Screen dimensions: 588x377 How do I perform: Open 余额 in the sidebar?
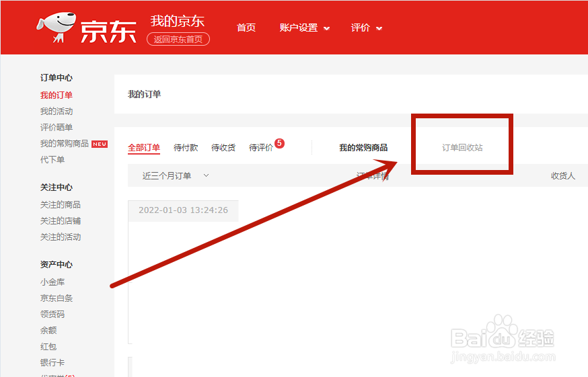[x=48, y=330]
